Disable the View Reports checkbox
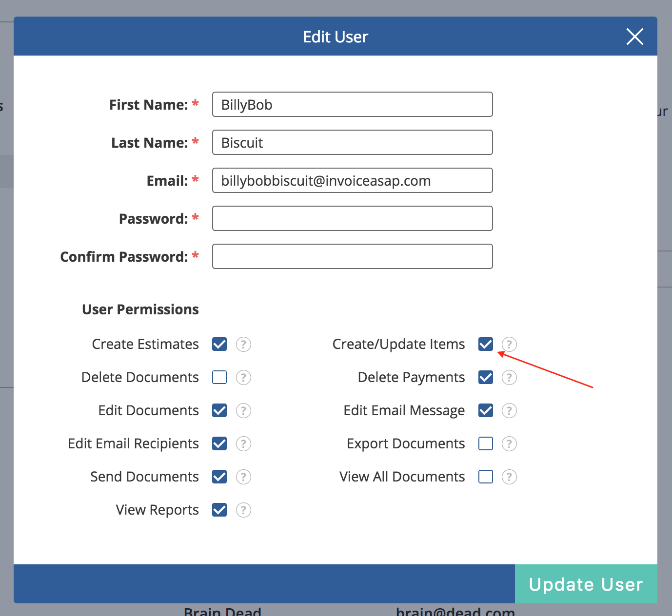Viewport: 672px width, 616px height. (x=219, y=510)
